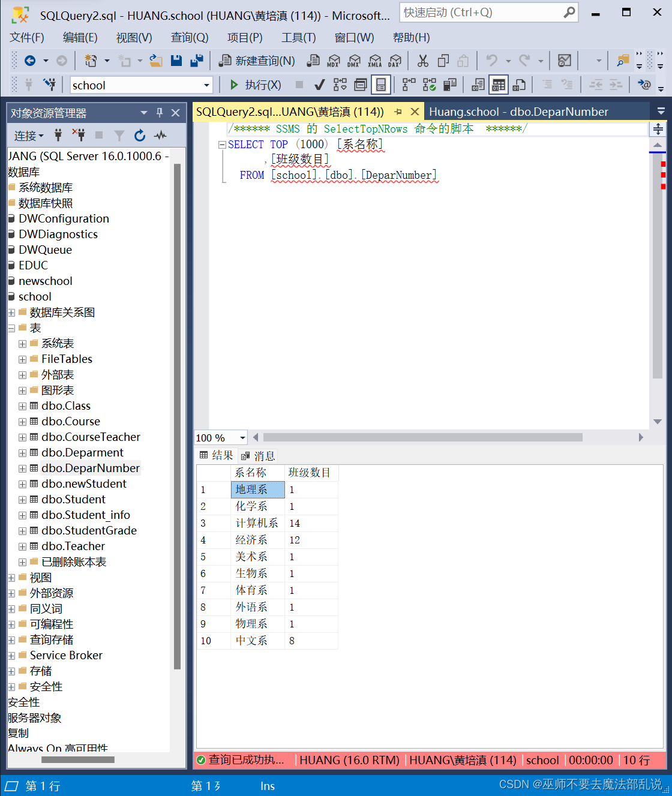Click the undo arrow icon
The width and height of the screenshot is (672, 796).
[x=492, y=61]
